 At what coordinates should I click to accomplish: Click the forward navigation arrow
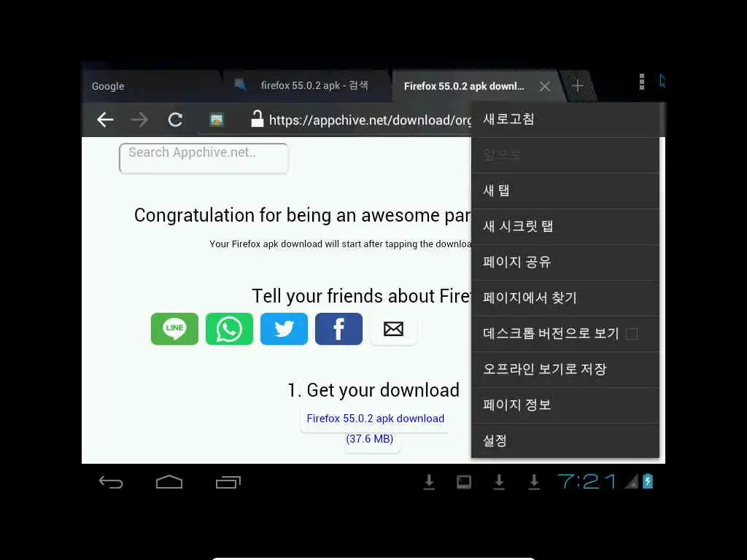pyautogui.click(x=139, y=120)
